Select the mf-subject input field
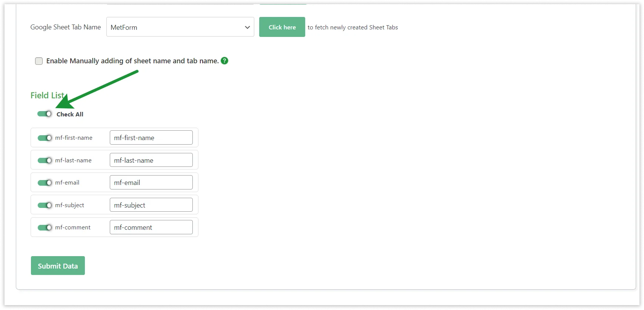 tap(151, 205)
